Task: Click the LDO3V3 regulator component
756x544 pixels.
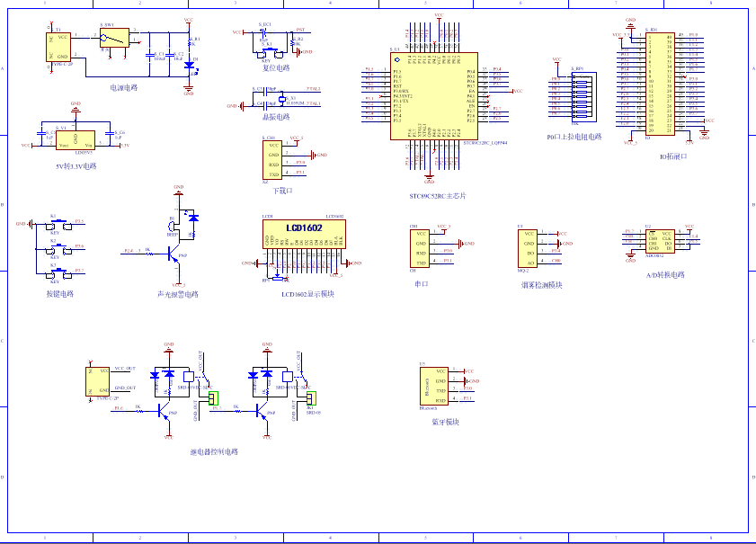Action: tap(76, 140)
